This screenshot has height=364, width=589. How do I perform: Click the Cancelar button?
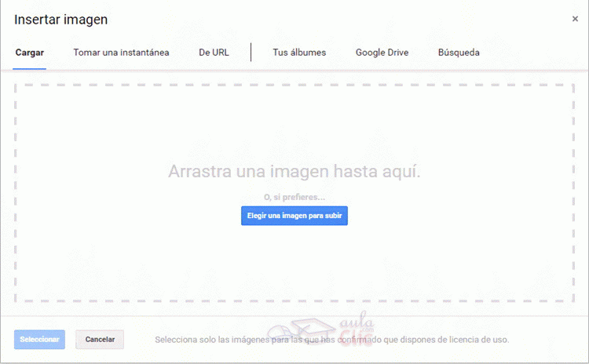[100, 340]
